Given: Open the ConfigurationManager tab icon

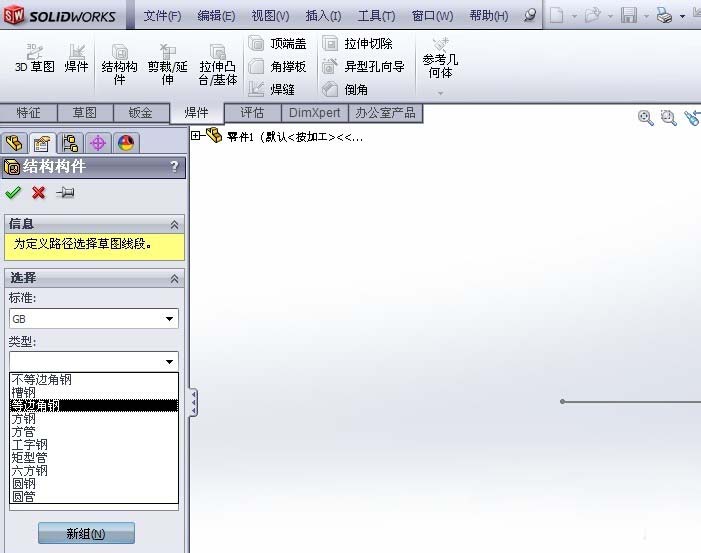Looking at the screenshot, I should click(70, 144).
